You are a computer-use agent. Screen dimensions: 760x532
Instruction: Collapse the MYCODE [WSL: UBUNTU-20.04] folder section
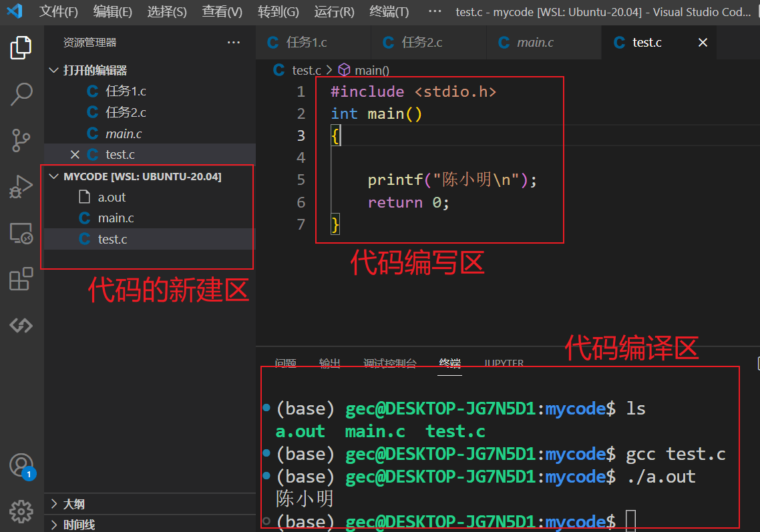150,176
